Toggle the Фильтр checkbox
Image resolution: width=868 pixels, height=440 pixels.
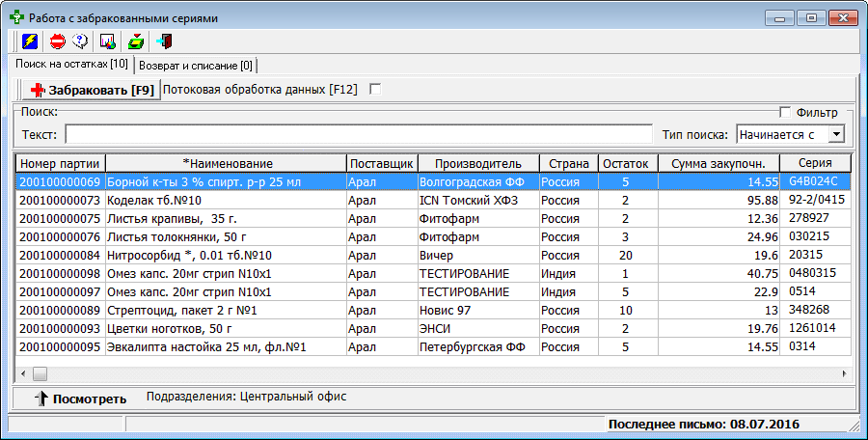point(785,112)
